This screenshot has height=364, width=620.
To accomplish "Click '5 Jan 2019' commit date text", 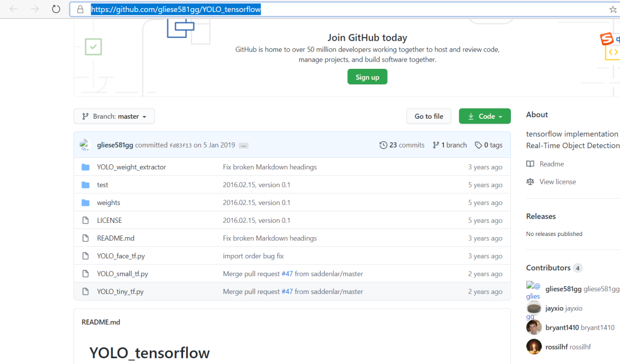I will [x=219, y=145].
